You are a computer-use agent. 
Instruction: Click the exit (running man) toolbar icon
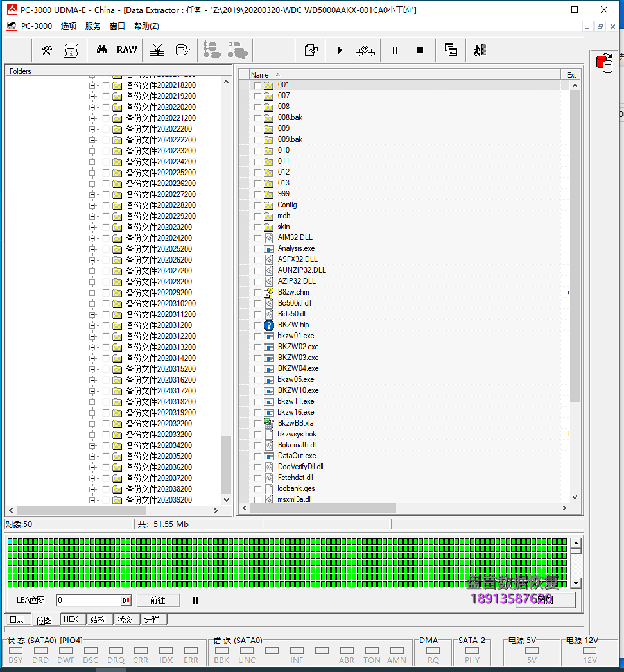click(480, 50)
